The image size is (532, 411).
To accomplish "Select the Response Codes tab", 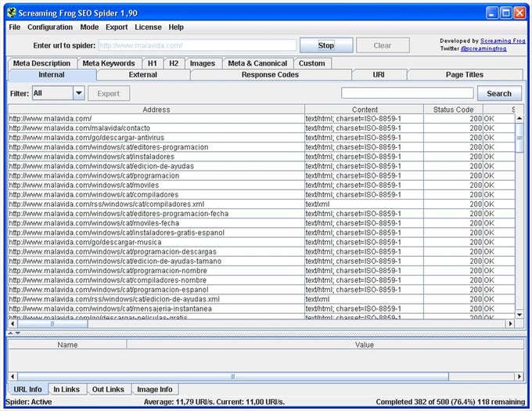I will coord(270,74).
